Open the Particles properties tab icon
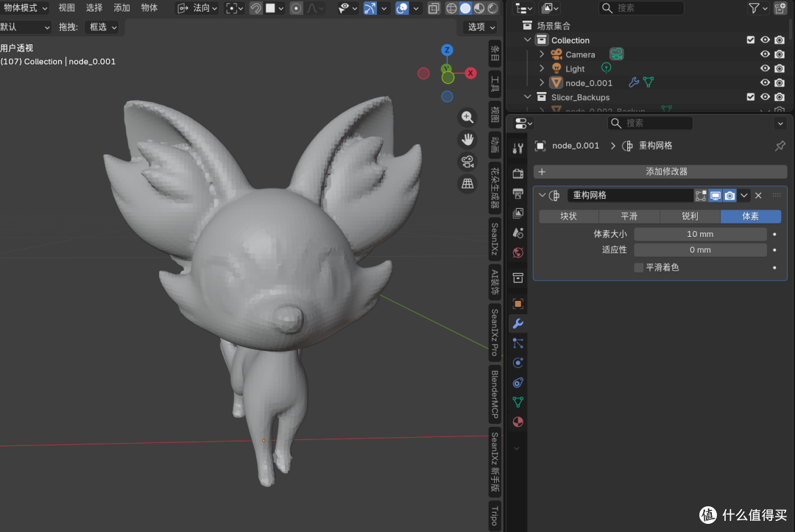The height and width of the screenshot is (532, 795). tap(517, 343)
